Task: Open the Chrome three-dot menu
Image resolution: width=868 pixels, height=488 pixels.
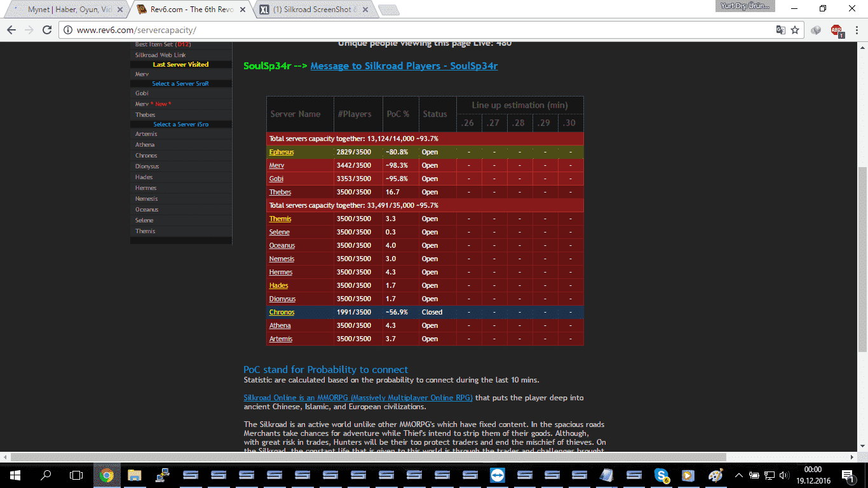Action: pos(855,30)
